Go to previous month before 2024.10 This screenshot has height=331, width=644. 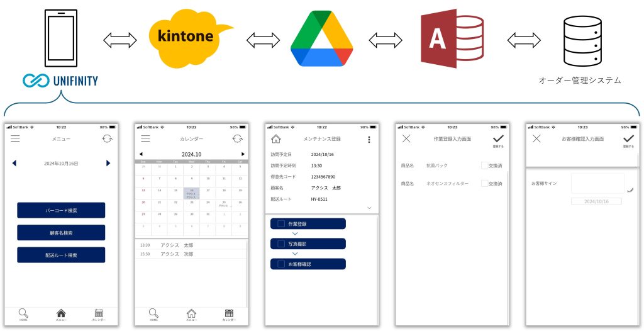pos(141,154)
